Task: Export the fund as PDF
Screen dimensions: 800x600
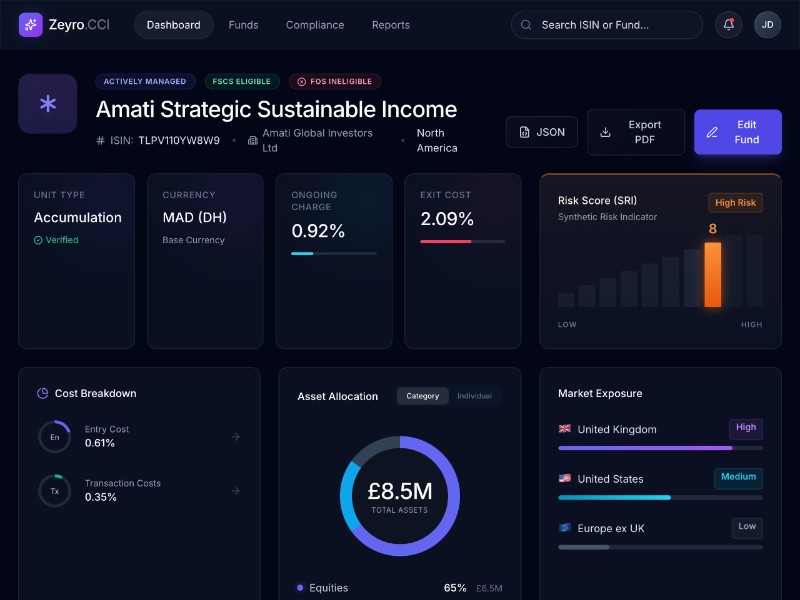Action: (635, 132)
